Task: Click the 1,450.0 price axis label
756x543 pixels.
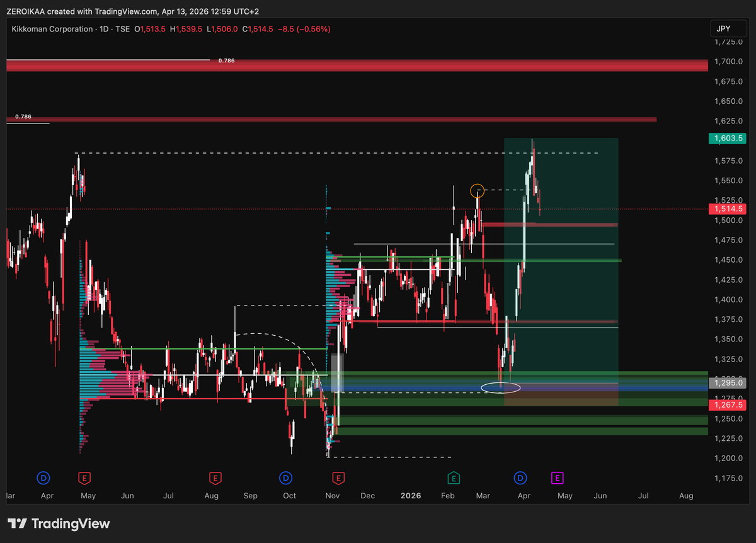Action: [728, 260]
